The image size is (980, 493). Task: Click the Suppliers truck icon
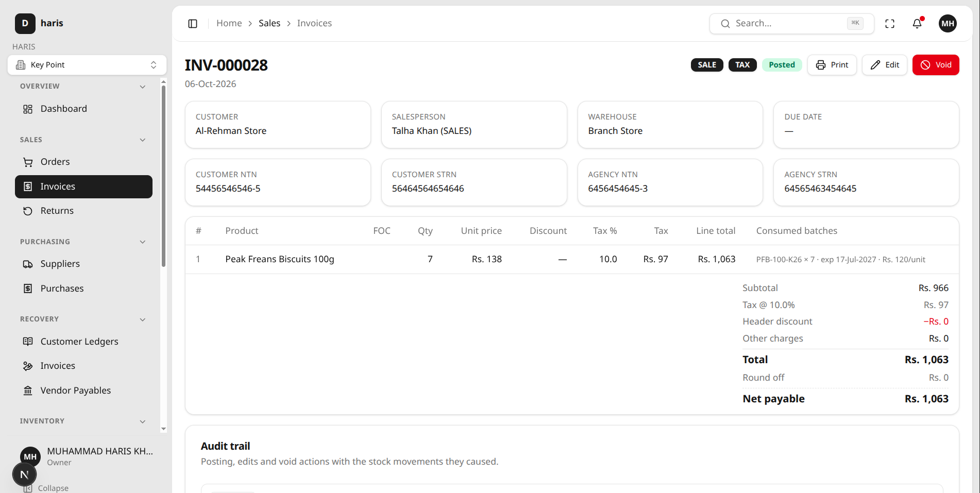pos(28,264)
